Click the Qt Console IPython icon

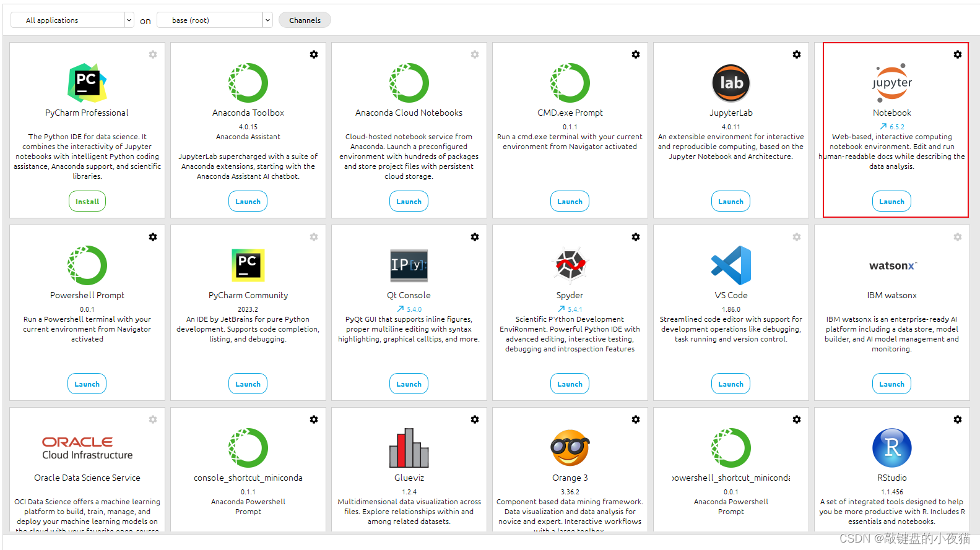[409, 265]
